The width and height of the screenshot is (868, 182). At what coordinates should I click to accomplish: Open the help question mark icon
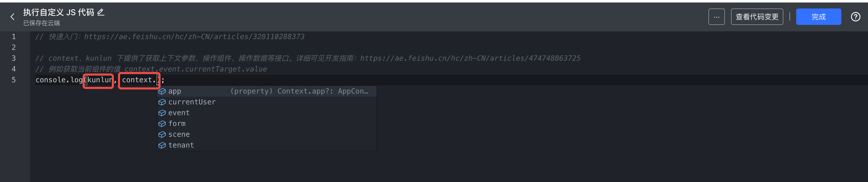(855, 17)
